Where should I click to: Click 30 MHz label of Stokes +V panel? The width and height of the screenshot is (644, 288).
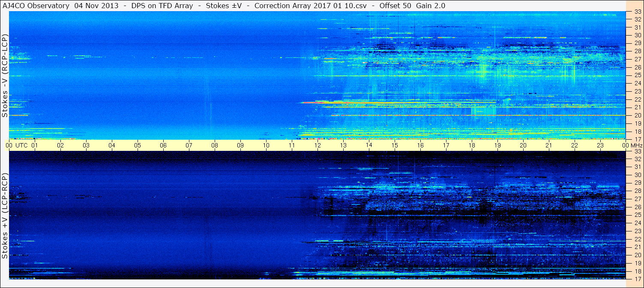638,175
